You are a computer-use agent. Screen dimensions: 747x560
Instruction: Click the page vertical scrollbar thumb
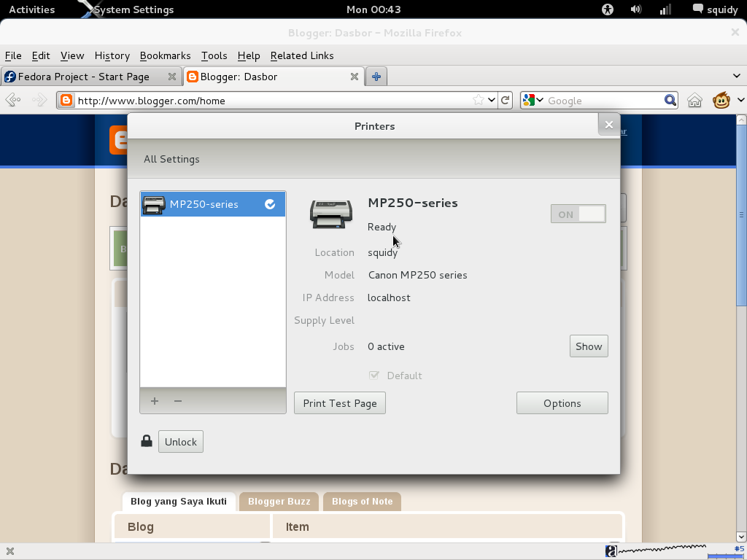pyautogui.click(x=741, y=216)
